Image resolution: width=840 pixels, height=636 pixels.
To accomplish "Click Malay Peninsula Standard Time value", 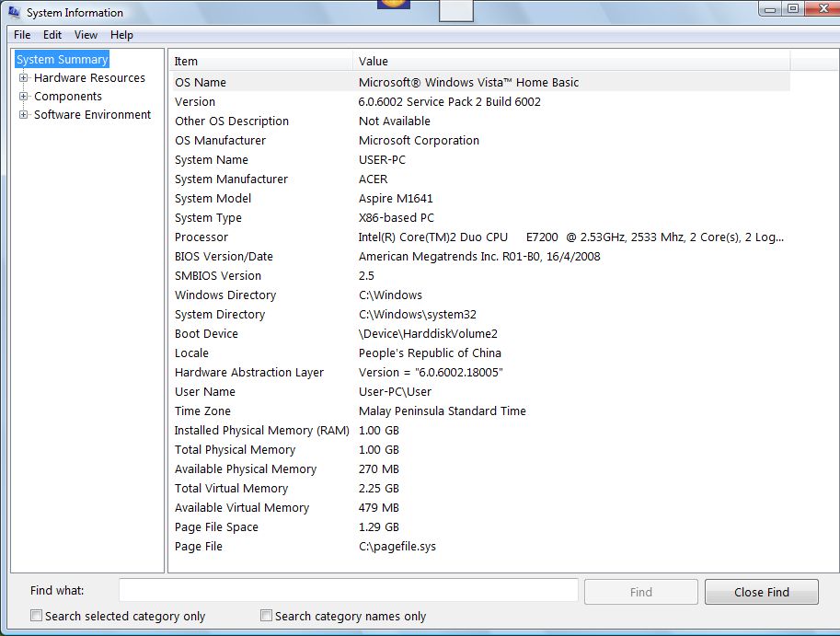I will click(442, 411).
